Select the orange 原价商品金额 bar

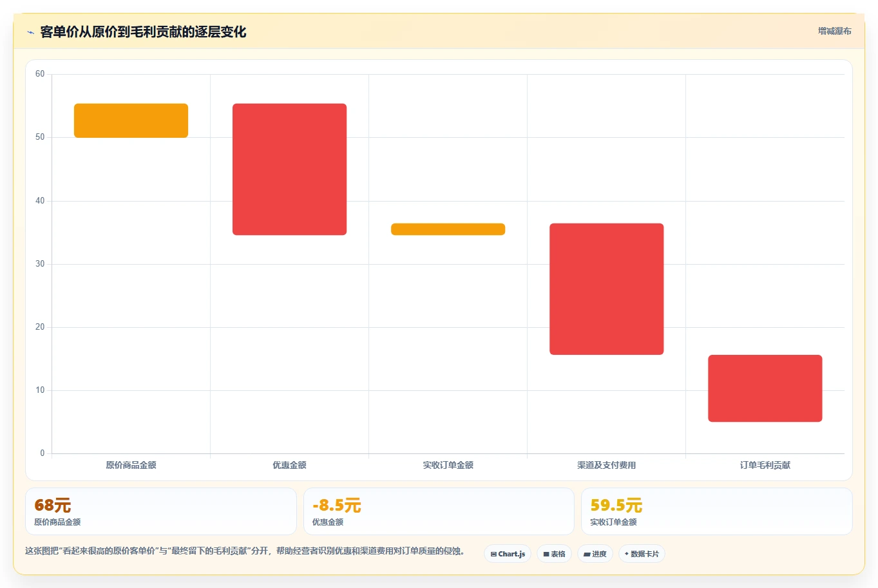click(x=131, y=120)
